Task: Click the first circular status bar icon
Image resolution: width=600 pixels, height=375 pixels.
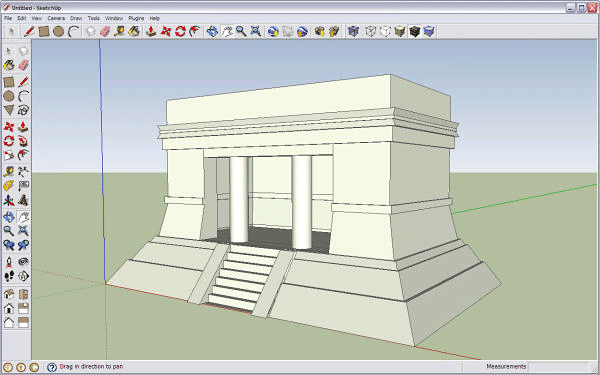Action: point(8,367)
